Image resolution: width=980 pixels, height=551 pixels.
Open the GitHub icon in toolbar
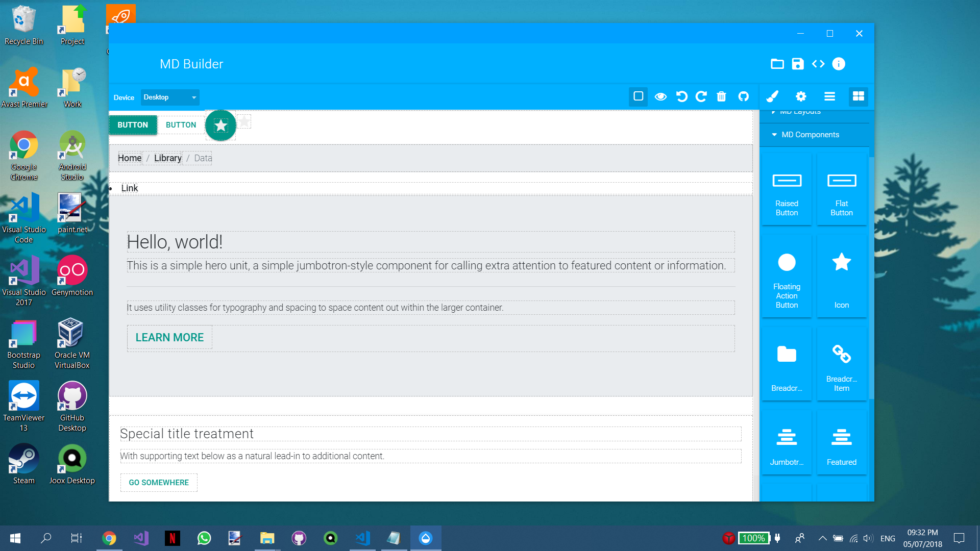click(x=744, y=96)
